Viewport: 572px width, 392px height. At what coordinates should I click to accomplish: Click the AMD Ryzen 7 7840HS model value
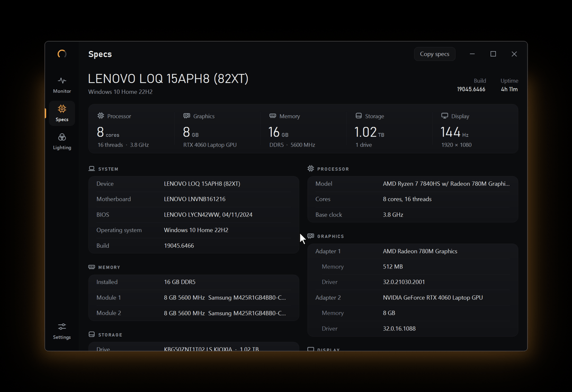446,184
